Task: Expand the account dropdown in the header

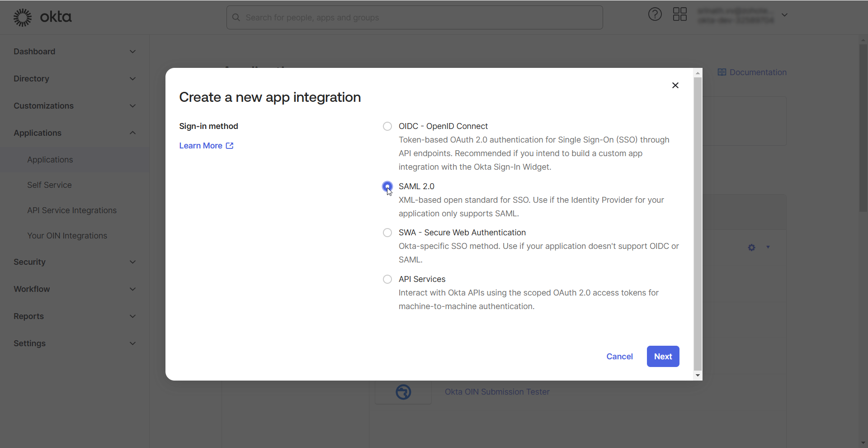Action: [785, 14]
